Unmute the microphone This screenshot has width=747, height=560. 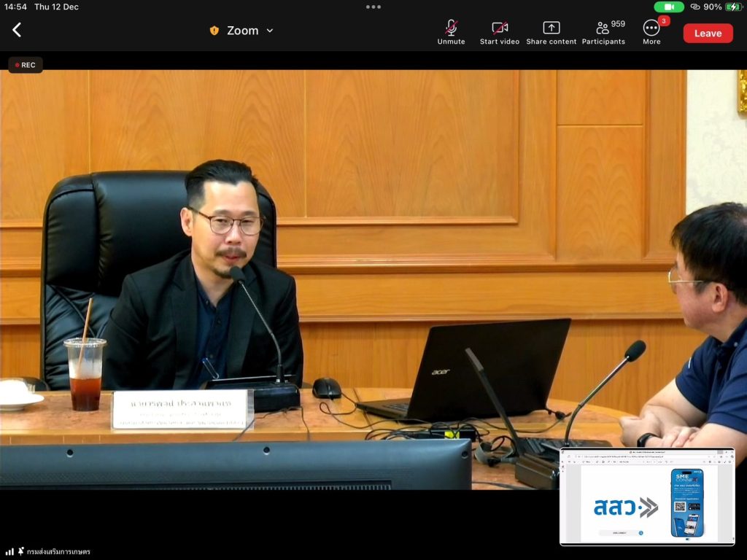coord(451,32)
